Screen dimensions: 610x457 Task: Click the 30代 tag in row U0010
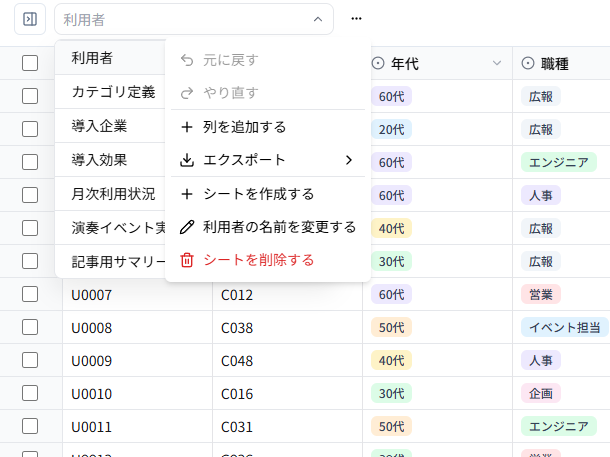click(x=391, y=394)
